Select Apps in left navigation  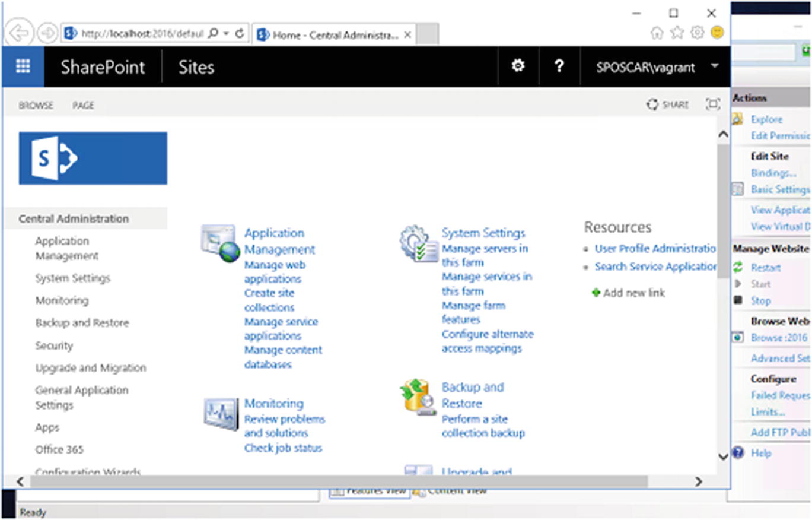(47, 427)
